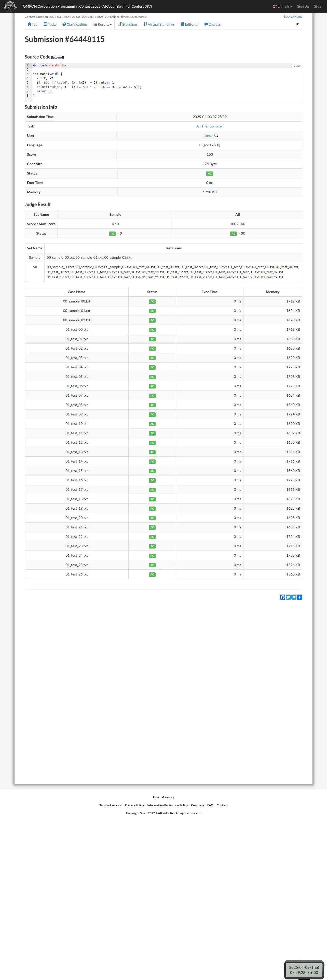The image size is (327, 980).
Task: Open the Tasks tab
Action: [50, 24]
